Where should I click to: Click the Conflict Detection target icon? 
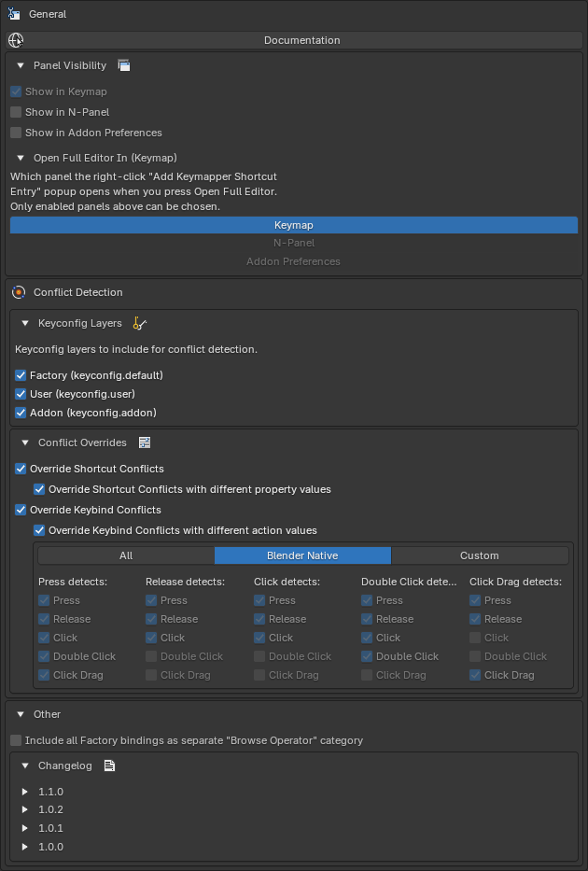19,292
